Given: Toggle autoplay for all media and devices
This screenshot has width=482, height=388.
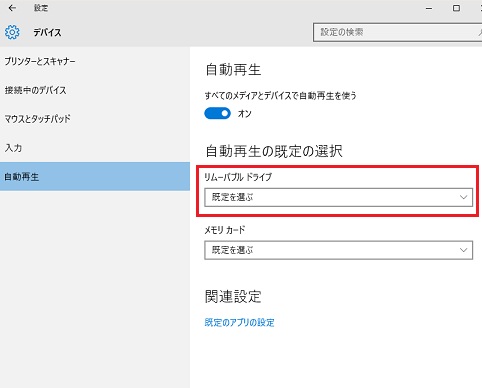Looking at the screenshot, I should (217, 114).
